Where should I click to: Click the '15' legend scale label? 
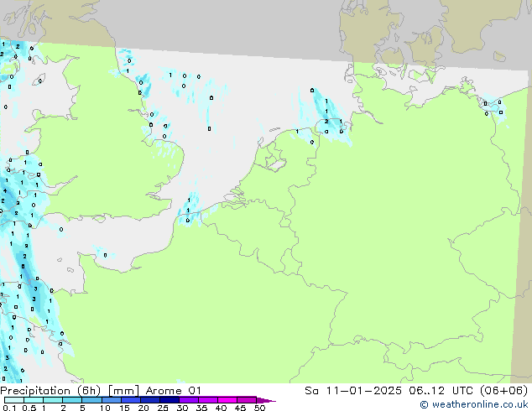124,408
